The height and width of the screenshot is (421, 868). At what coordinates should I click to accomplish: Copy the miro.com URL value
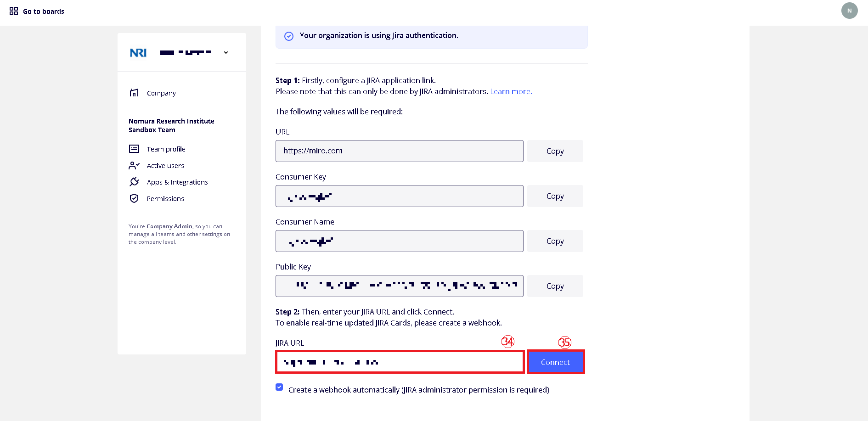[555, 151]
